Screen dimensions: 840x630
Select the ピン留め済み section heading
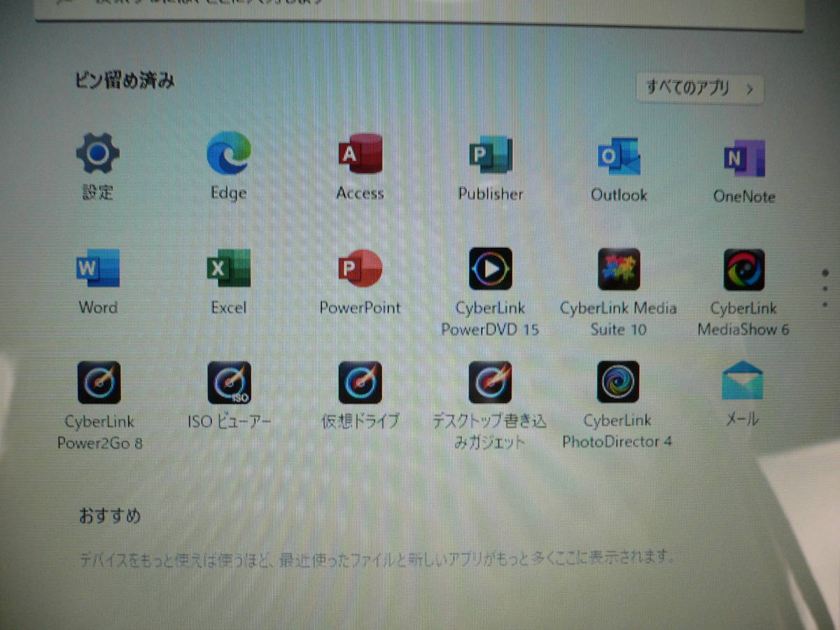pos(125,80)
